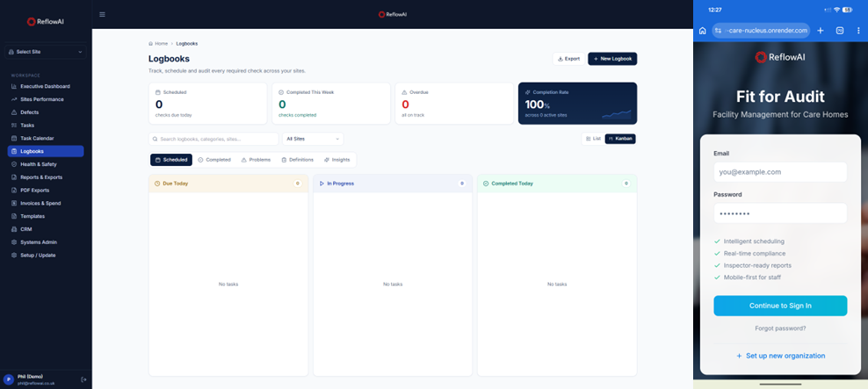This screenshot has width=868, height=389.
Task: Click the Setup / Update gear icon
Action: click(14, 256)
